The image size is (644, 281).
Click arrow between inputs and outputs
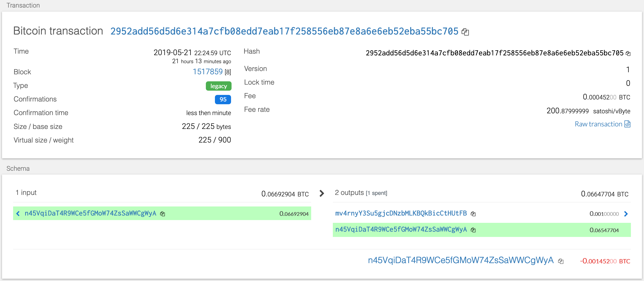(322, 193)
